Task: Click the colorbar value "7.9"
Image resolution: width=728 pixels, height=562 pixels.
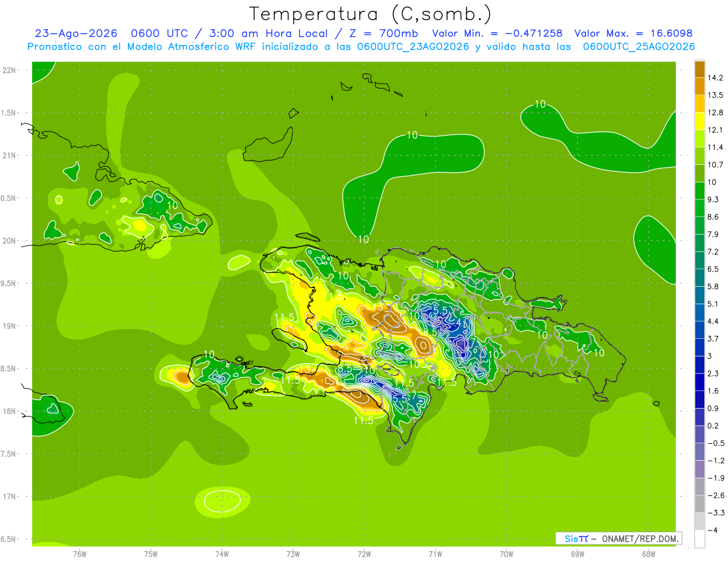Action: point(714,235)
